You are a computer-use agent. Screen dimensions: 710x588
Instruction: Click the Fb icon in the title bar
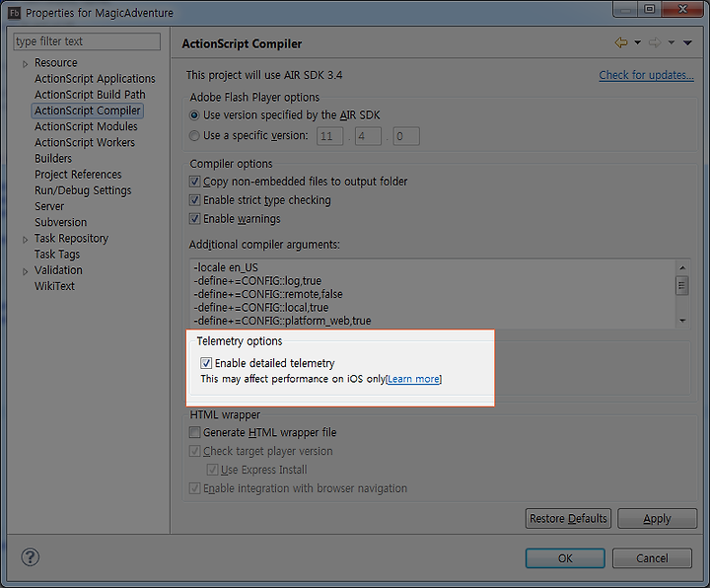pos(15,13)
